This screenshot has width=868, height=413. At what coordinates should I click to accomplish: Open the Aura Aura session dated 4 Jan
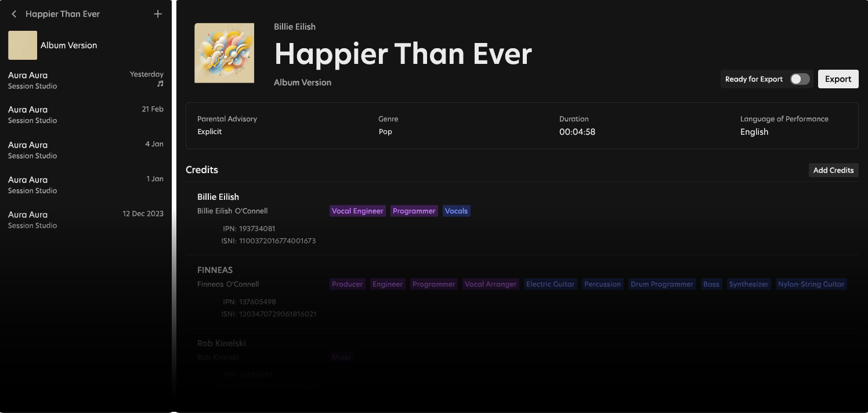point(86,150)
